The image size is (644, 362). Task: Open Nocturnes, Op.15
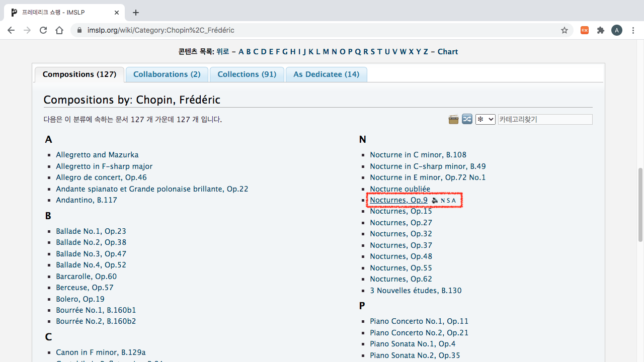point(401,212)
